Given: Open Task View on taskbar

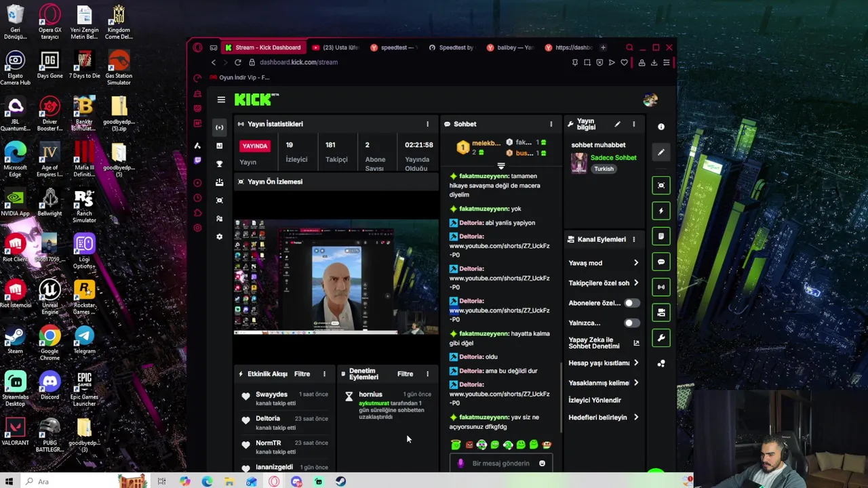Looking at the screenshot, I should pyautogui.click(x=161, y=481).
